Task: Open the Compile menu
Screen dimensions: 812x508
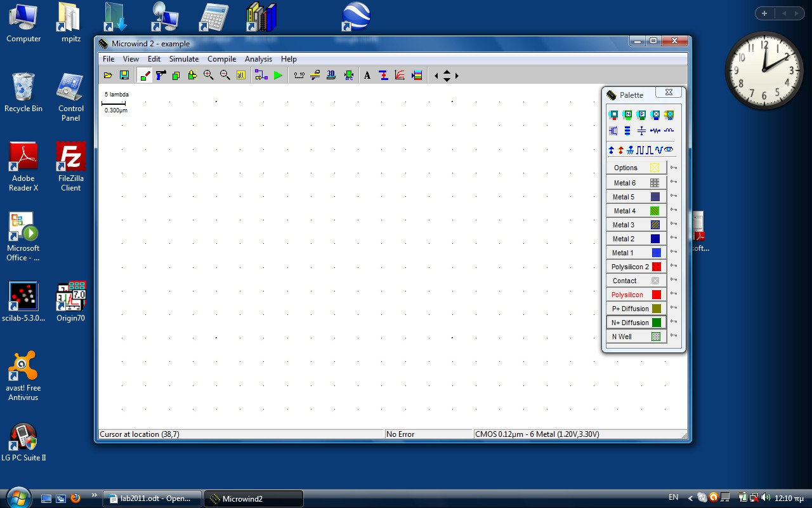Action: pyautogui.click(x=222, y=59)
